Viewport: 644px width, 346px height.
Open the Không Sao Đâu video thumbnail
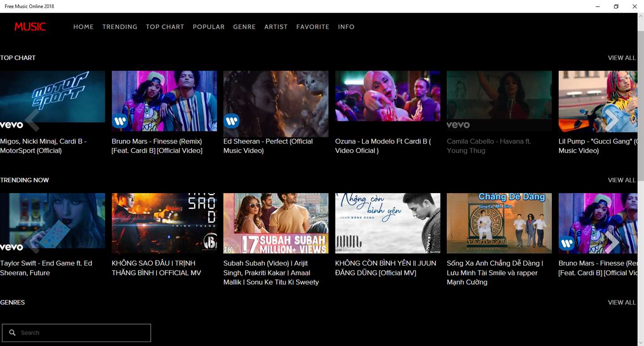(x=164, y=224)
